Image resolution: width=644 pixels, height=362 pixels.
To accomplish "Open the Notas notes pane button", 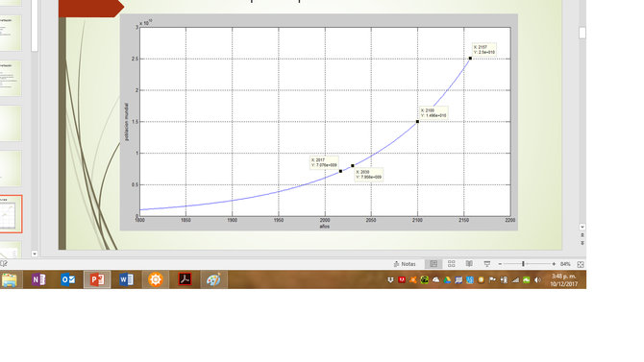I will 405,264.
